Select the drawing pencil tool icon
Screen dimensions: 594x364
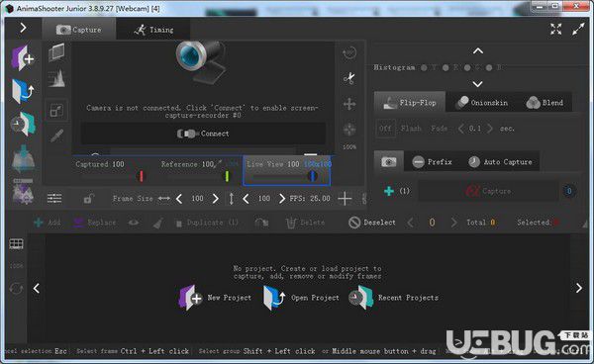56,136
